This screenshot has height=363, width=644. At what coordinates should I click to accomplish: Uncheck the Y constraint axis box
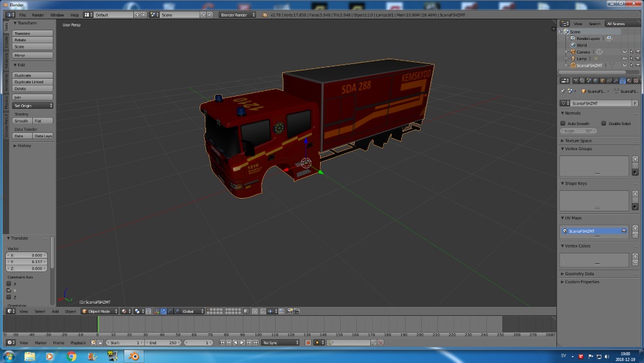8,290
